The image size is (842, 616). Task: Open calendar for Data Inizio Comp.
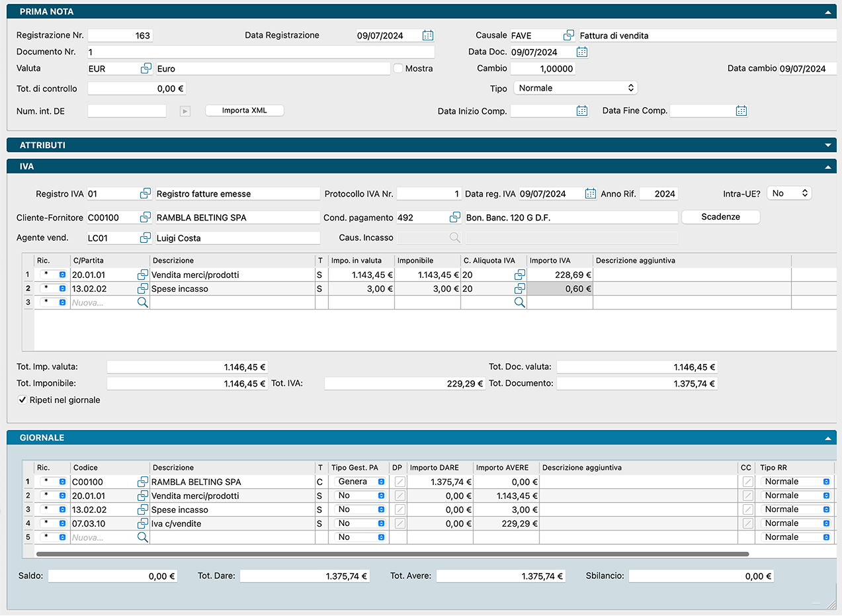pyautogui.click(x=582, y=111)
